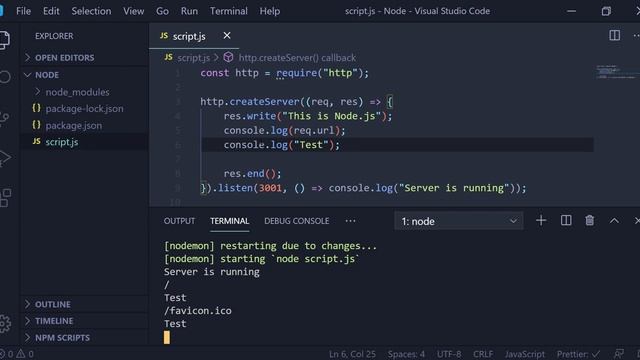The height and width of the screenshot is (360, 640).
Task: Click the braces icon beside package.json
Action: pos(36,125)
